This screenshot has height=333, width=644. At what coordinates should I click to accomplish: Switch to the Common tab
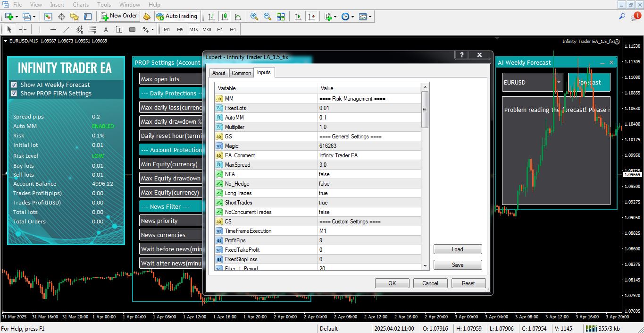(x=241, y=73)
